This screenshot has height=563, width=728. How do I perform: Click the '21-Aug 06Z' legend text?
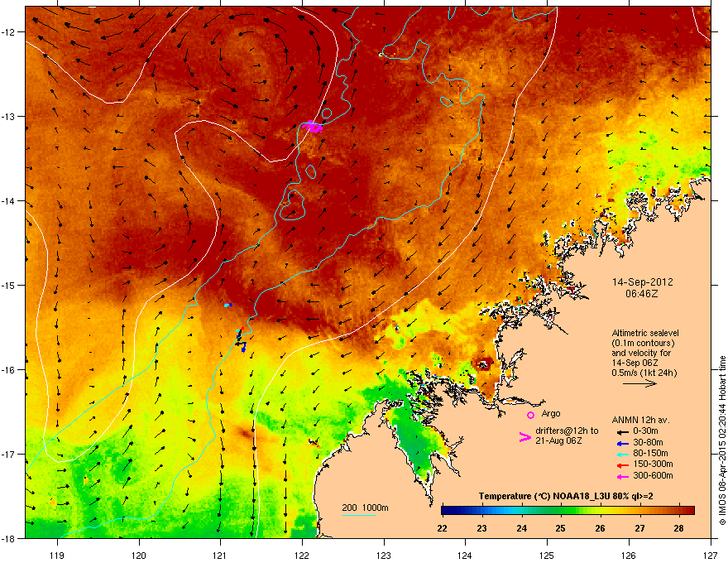tap(558, 440)
